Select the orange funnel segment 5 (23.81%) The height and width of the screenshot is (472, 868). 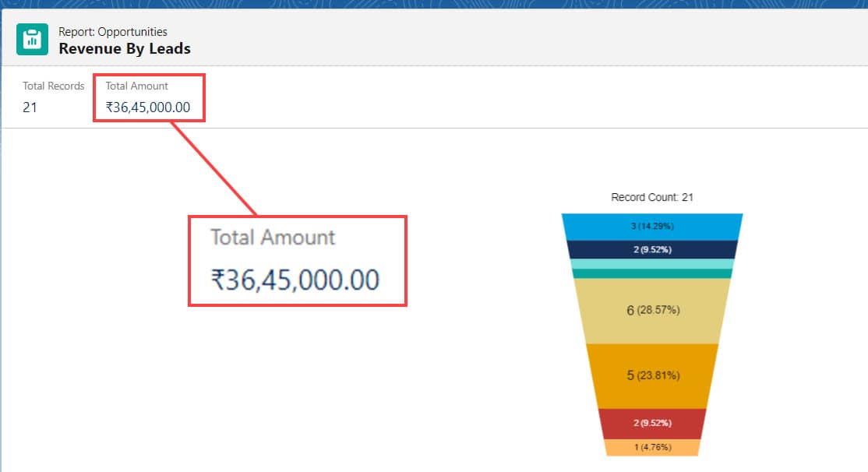coord(652,376)
